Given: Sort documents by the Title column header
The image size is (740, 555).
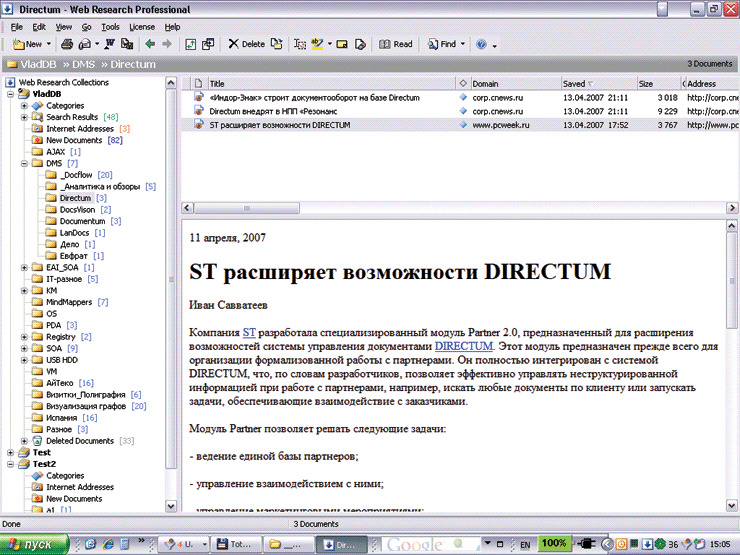Looking at the screenshot, I should pyautogui.click(x=331, y=84).
